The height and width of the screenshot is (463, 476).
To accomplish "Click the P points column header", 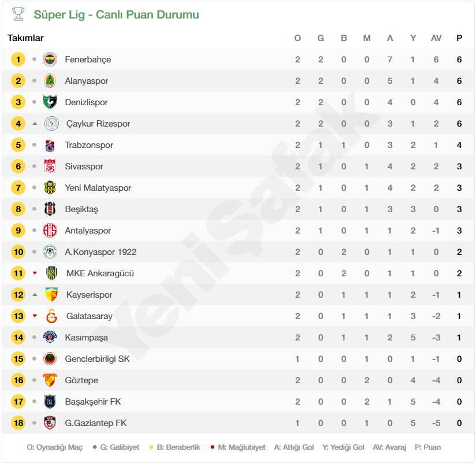I will pyautogui.click(x=459, y=38).
